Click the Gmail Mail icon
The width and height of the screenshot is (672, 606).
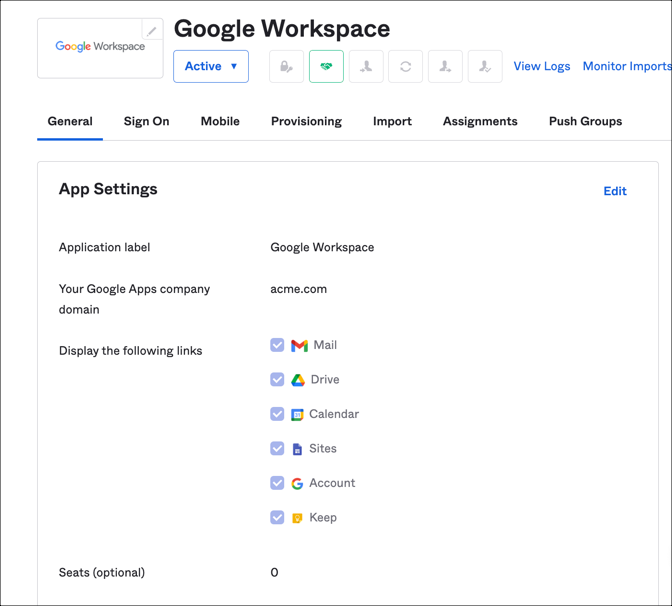[x=299, y=345]
